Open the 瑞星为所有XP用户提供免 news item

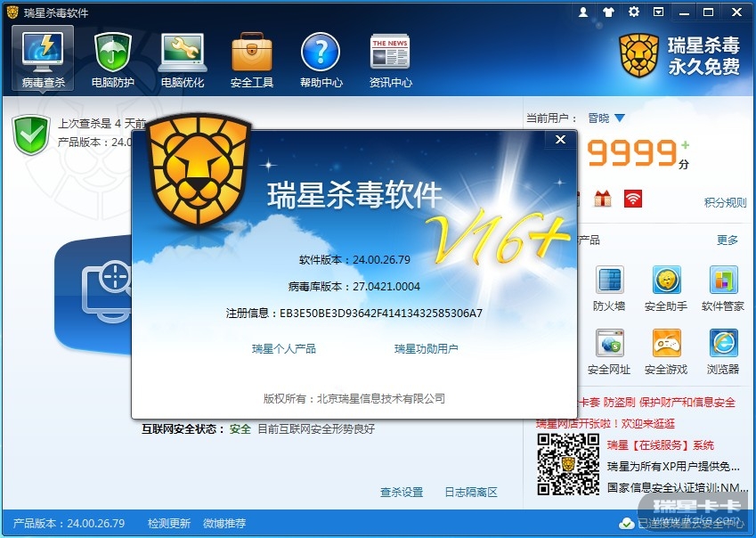[x=673, y=466]
